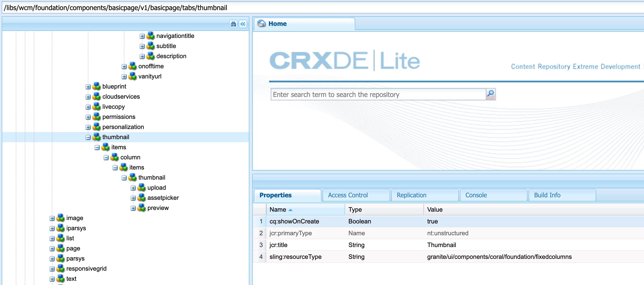The height and width of the screenshot is (285, 644).
Task: Select the Home tab
Action: pyautogui.click(x=304, y=24)
